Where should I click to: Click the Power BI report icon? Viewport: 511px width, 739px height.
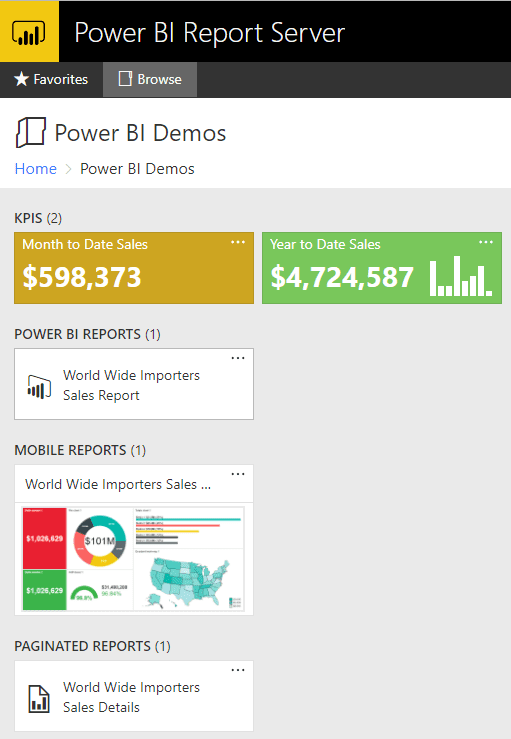pyautogui.click(x=39, y=387)
